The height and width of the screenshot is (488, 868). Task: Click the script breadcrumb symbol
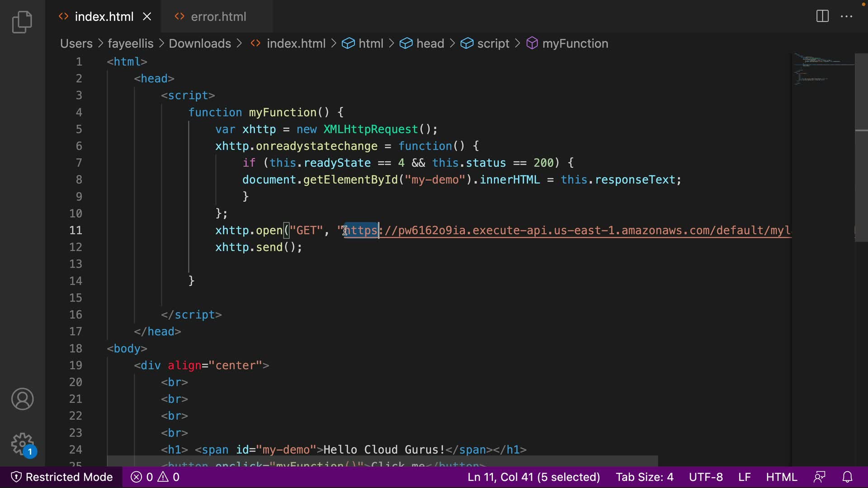493,43
